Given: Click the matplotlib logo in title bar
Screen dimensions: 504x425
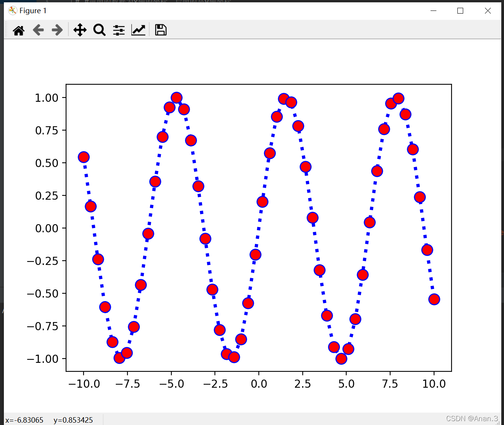Looking at the screenshot, I should (12, 10).
